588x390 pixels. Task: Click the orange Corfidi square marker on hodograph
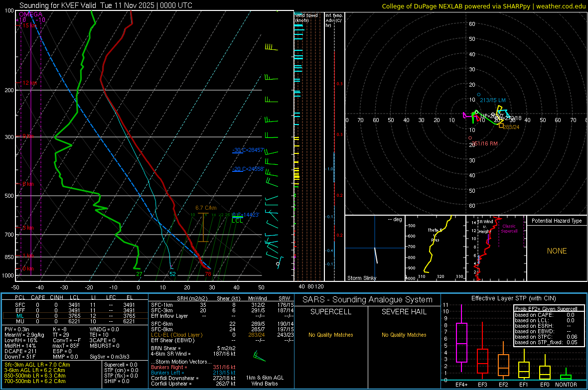(x=501, y=126)
